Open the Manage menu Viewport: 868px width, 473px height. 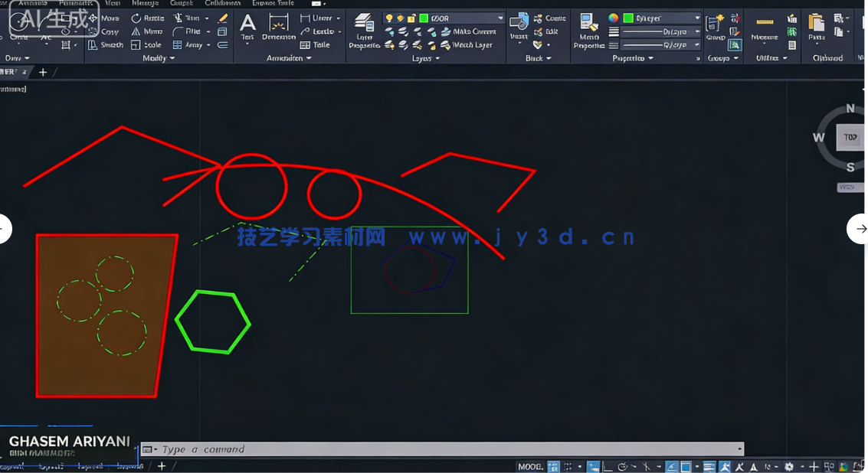(x=146, y=4)
